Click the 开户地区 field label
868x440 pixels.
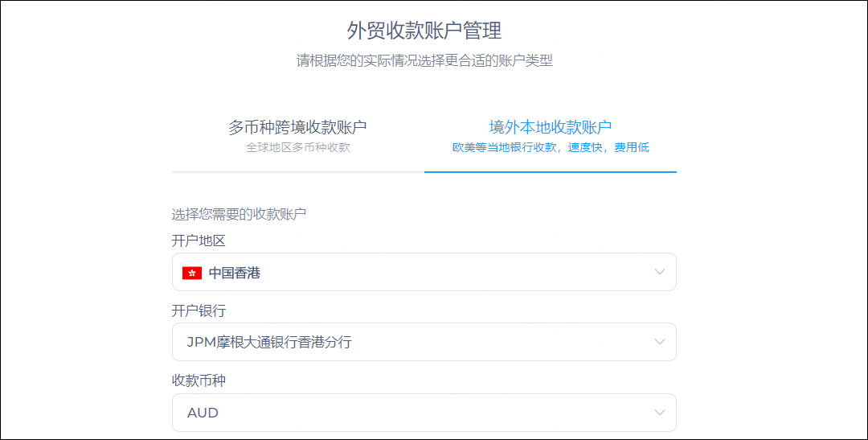tap(199, 241)
